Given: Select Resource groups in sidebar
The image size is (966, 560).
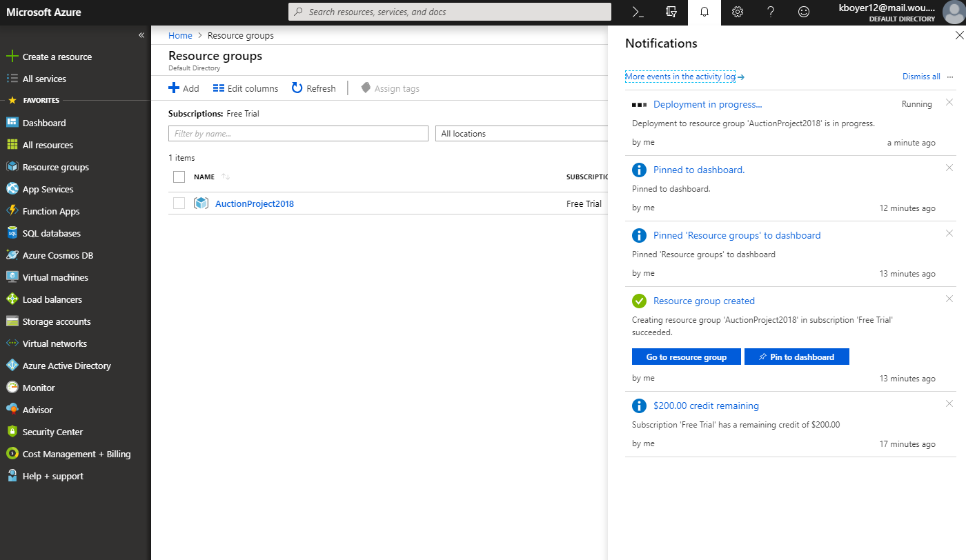Looking at the screenshot, I should point(56,167).
